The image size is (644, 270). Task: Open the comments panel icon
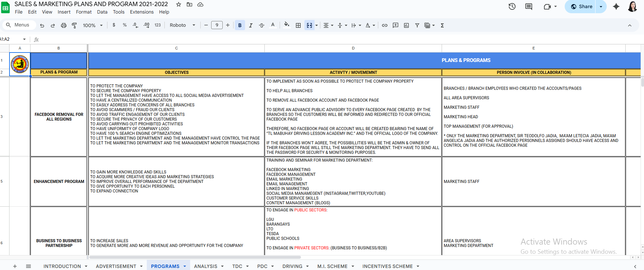(528, 6)
